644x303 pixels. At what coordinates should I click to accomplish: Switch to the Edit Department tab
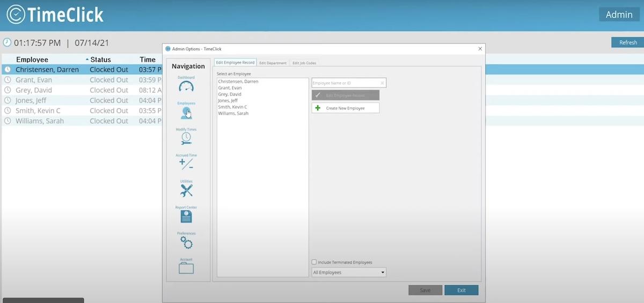coord(273,63)
